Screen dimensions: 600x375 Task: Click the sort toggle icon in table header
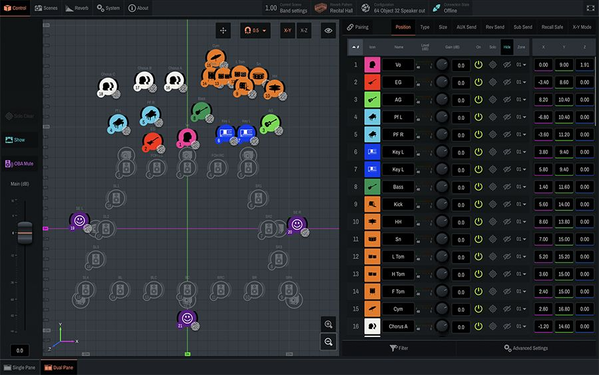[355, 47]
